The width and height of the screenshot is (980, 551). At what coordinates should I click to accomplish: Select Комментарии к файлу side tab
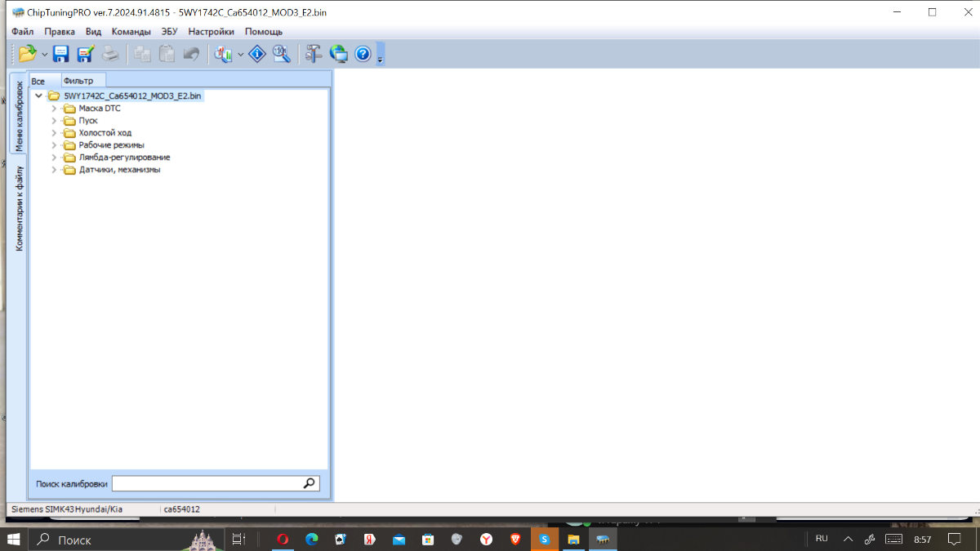pyautogui.click(x=19, y=208)
